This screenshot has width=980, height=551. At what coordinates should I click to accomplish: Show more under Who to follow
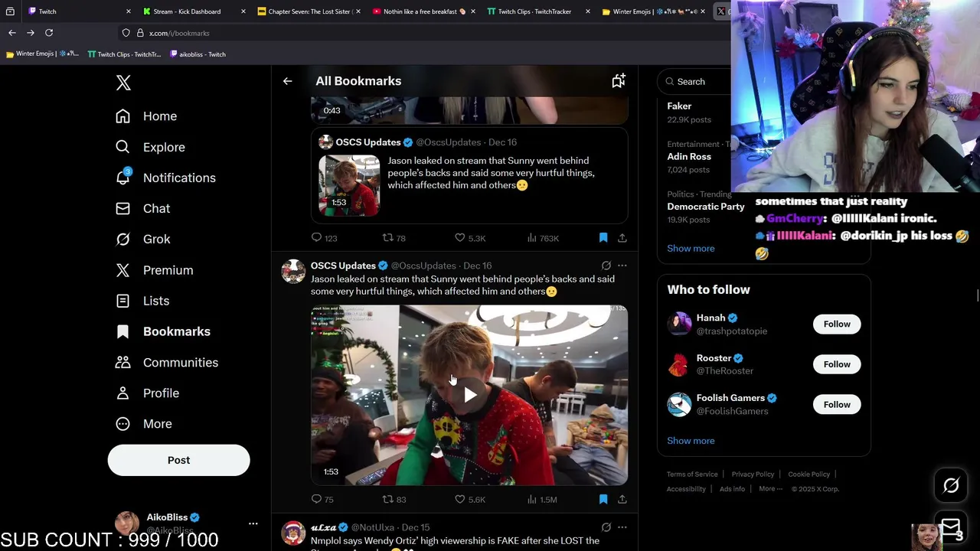(691, 441)
